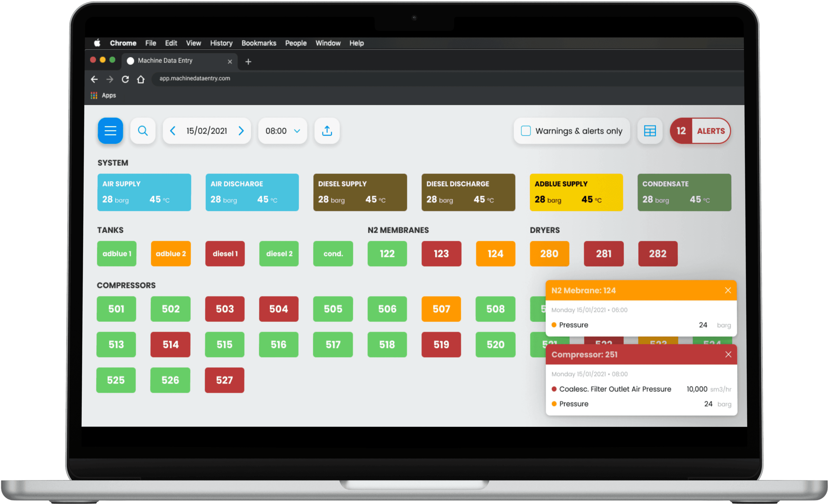This screenshot has height=504, width=828.
Task: Open the History menu
Action: (221, 43)
